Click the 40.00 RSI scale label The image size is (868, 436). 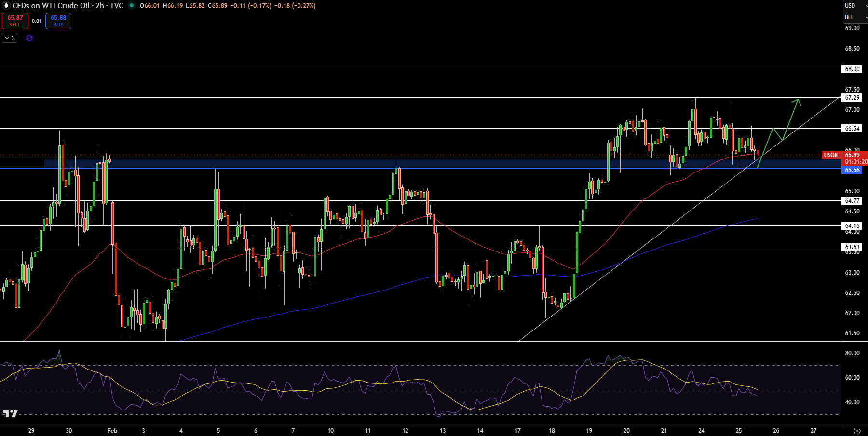click(x=852, y=402)
